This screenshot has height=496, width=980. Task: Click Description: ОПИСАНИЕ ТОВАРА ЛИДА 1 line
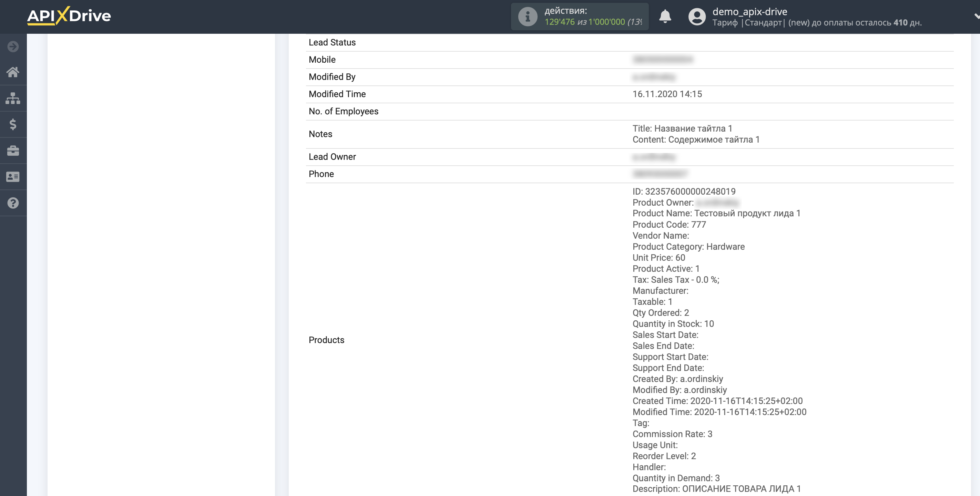click(x=716, y=489)
